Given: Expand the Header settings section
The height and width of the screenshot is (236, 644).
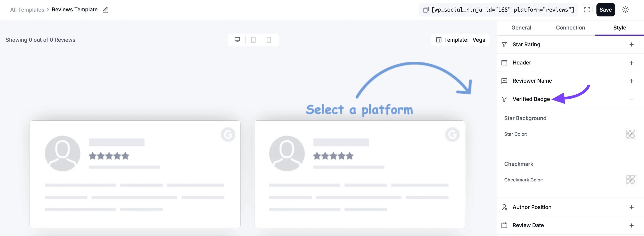Looking at the screenshot, I should [632, 63].
